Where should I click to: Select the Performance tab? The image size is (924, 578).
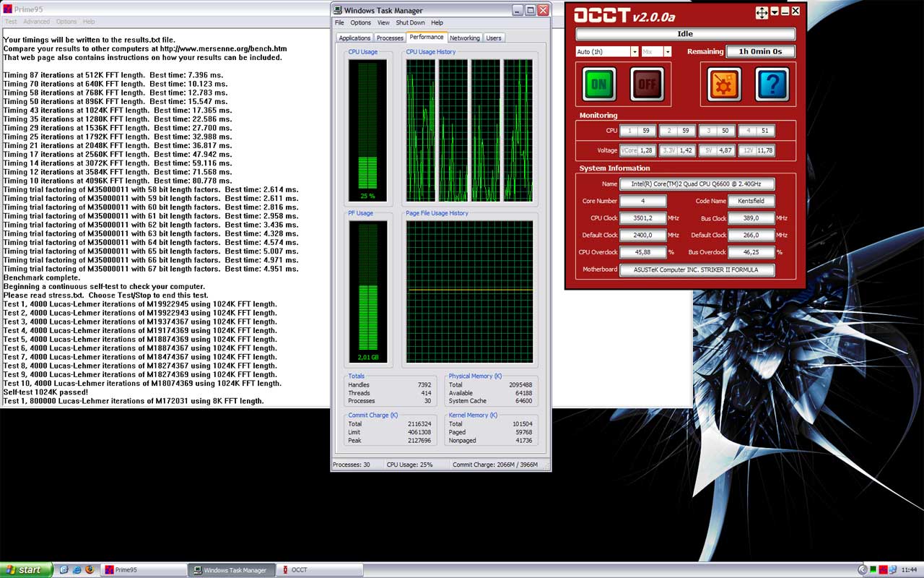point(427,37)
